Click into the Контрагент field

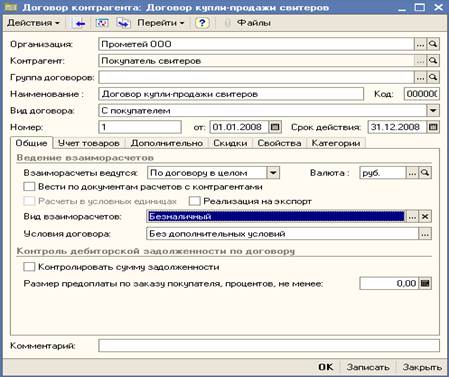[256, 61]
